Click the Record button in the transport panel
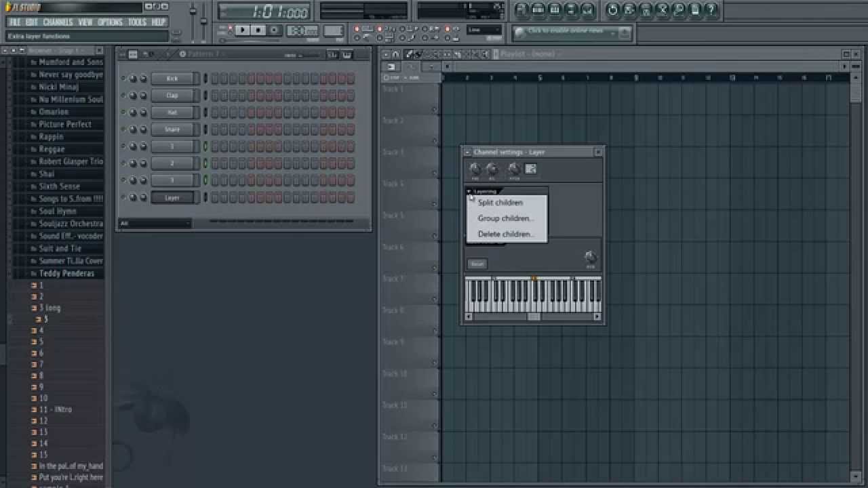 pos(275,30)
